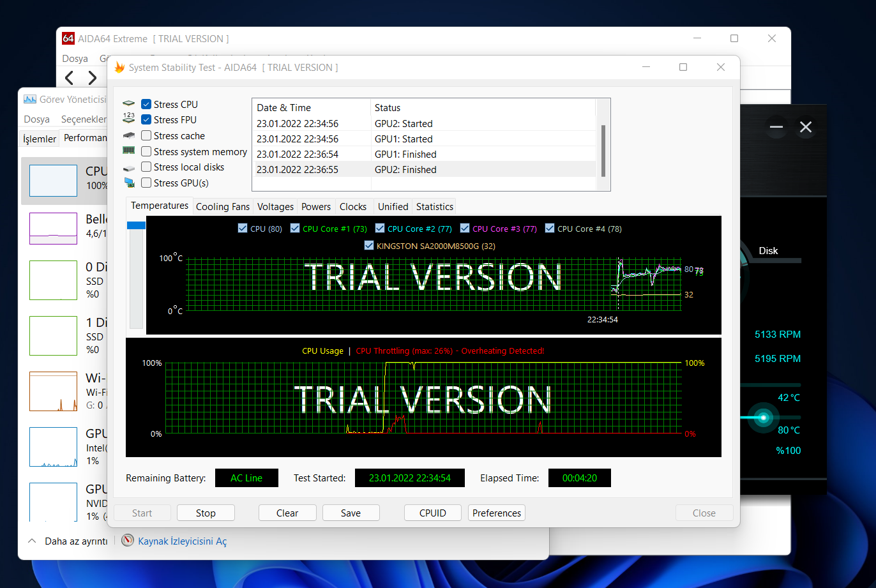Enable the Stress system memory checkbox
Viewport: 876px width, 588px height.
146,151
